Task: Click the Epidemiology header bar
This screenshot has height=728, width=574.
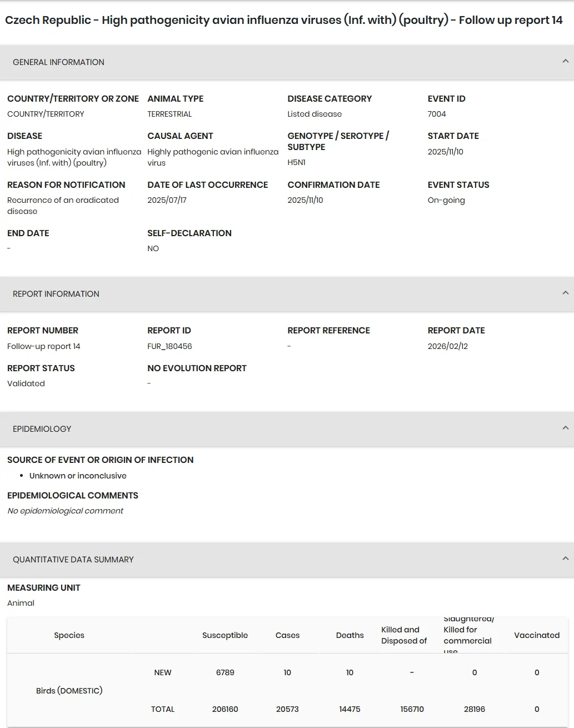Action: 287,429
